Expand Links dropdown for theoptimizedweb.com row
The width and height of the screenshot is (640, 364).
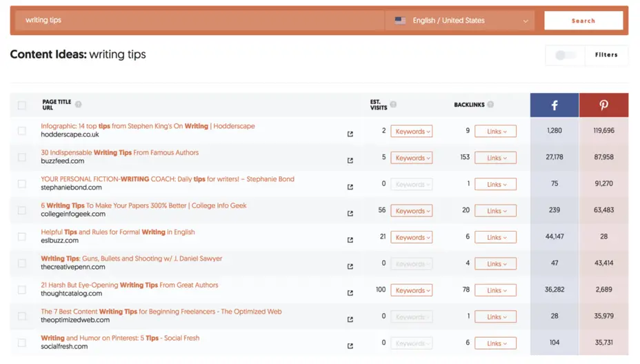pos(495,317)
